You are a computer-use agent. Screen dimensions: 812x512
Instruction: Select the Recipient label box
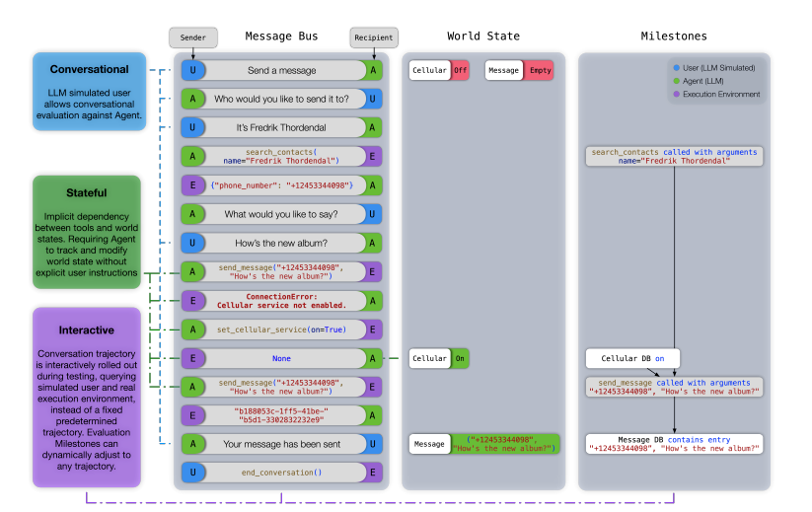[374, 37]
